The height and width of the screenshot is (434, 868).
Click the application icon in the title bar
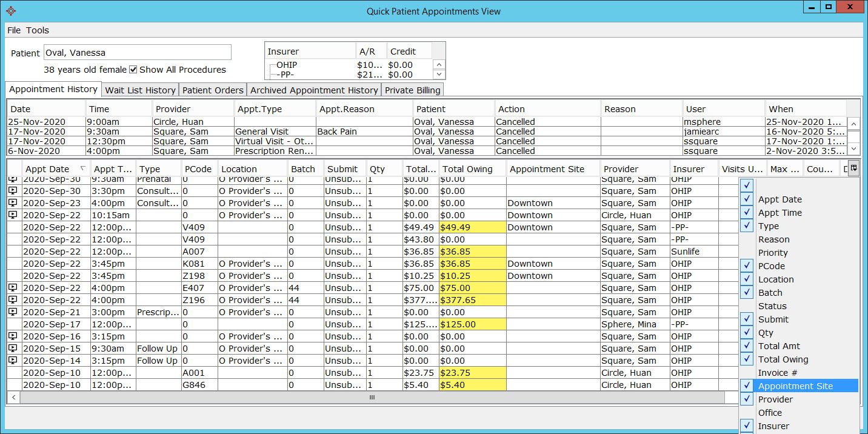click(10, 11)
